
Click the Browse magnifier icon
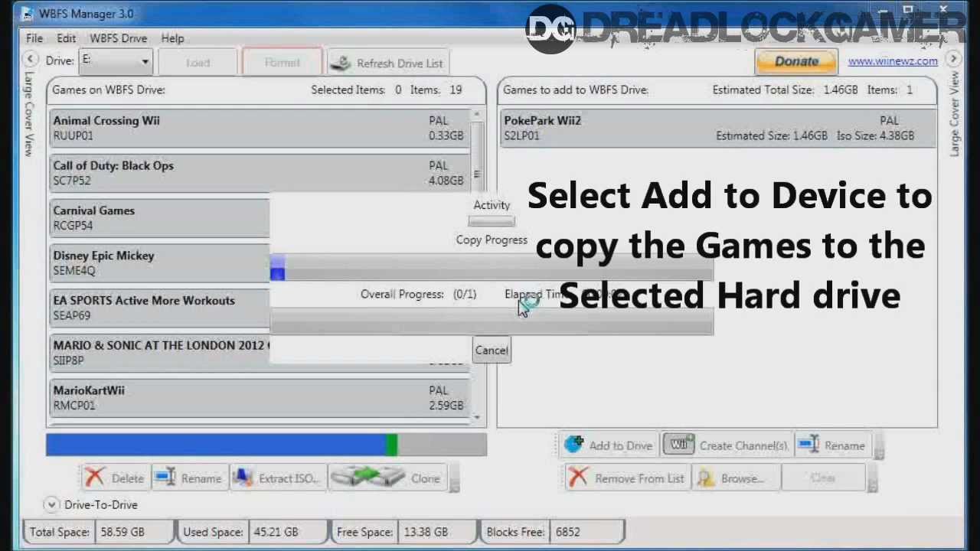pos(705,478)
